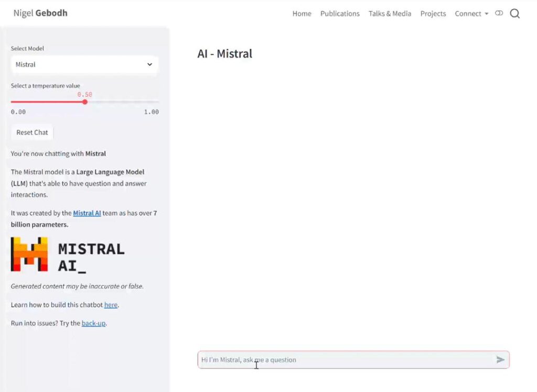Send the chat message with arrow icon

(x=500, y=360)
